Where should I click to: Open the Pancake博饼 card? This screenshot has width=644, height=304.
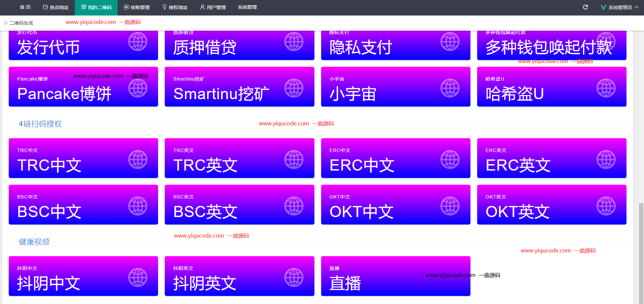pos(83,87)
